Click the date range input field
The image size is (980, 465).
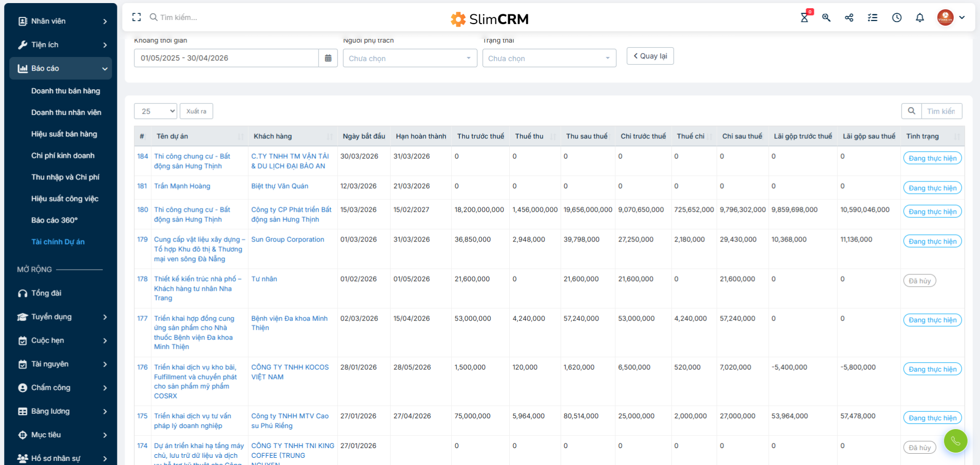(x=226, y=58)
